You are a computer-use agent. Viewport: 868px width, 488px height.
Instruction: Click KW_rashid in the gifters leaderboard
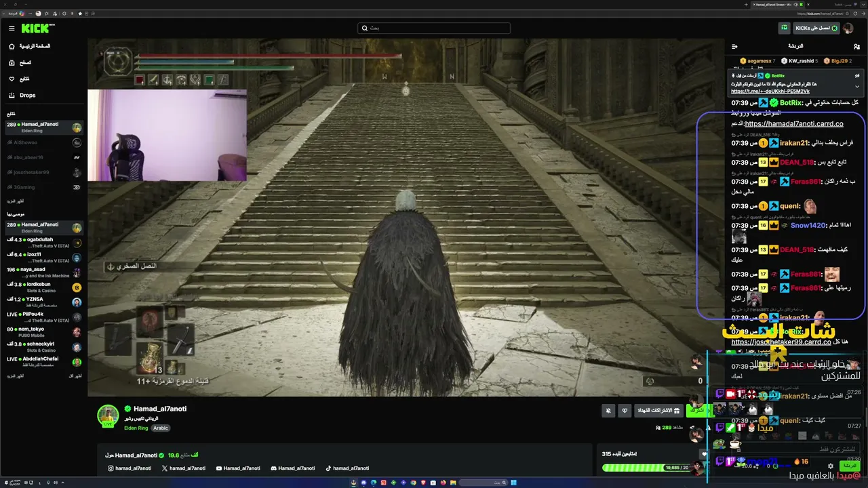(x=801, y=61)
